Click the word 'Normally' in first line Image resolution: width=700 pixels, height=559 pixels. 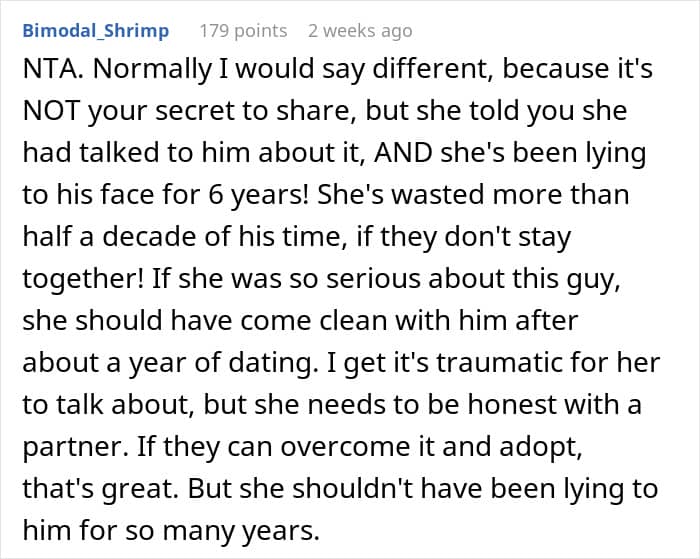(x=152, y=70)
